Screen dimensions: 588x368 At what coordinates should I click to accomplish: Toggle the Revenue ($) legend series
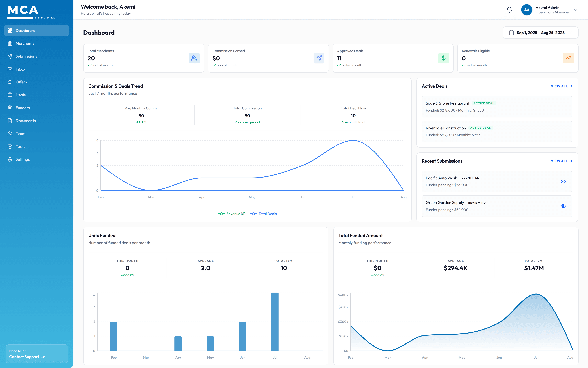232,214
